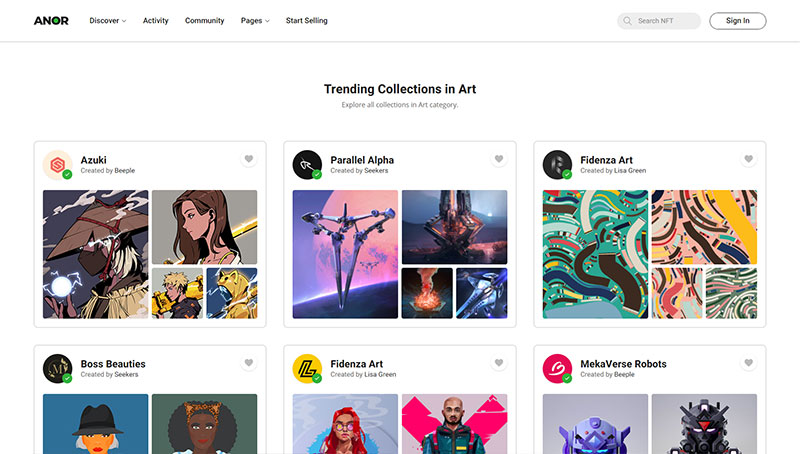This screenshot has width=800, height=454.
Task: Click the search magnifier icon
Action: 627,21
